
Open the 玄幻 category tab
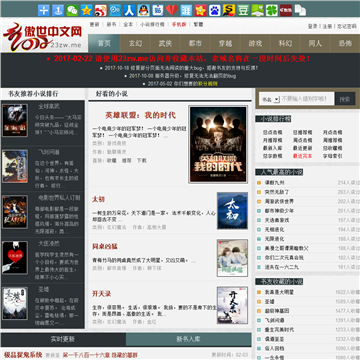[x=135, y=43]
